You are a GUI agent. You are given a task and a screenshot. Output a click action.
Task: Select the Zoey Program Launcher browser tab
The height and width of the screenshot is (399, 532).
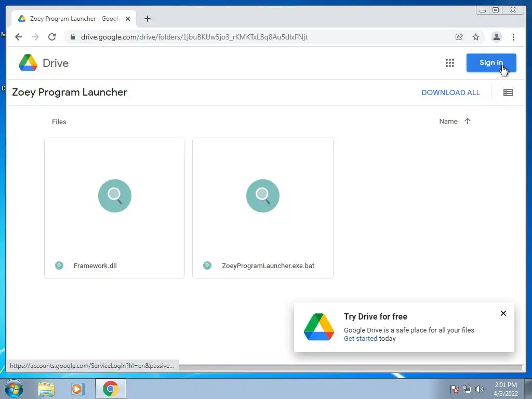(74, 19)
